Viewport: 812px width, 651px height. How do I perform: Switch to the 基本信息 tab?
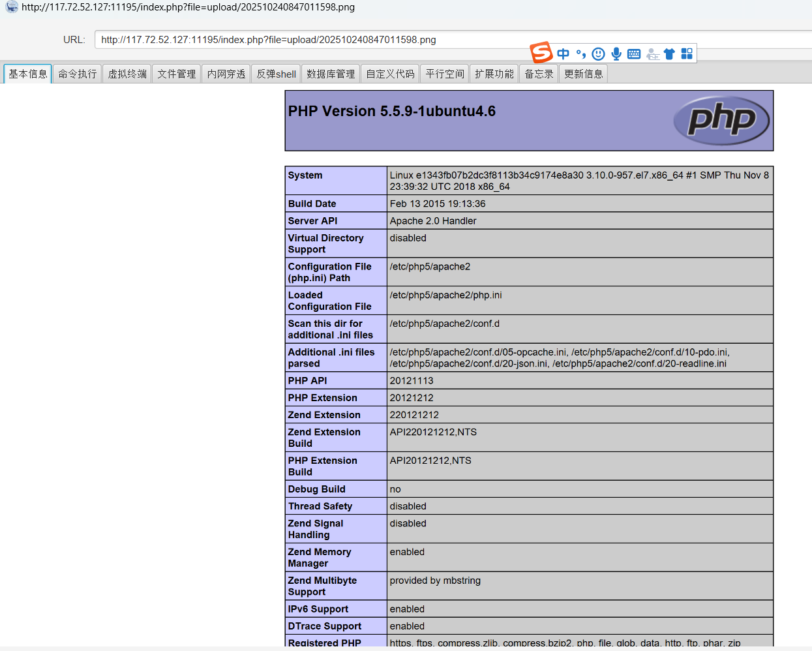coord(28,74)
